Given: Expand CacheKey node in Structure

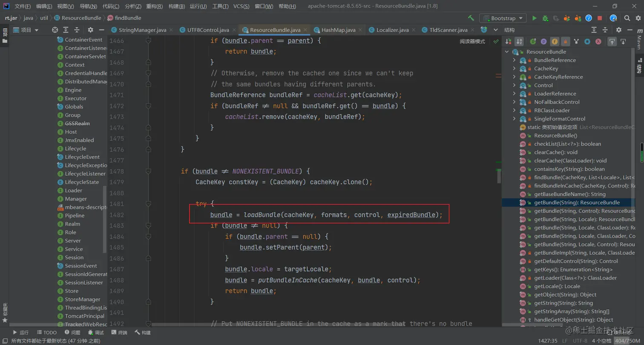Looking at the screenshot, I should point(515,68).
